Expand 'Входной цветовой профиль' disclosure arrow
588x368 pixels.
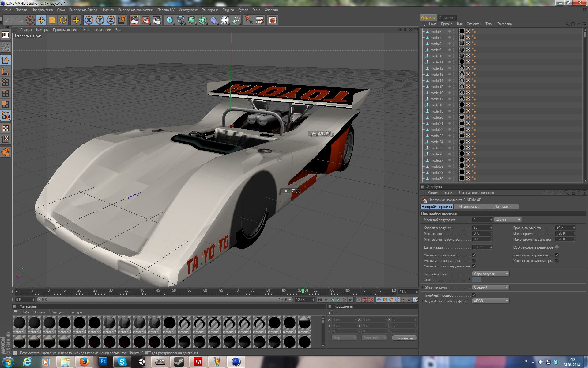(x=422, y=301)
